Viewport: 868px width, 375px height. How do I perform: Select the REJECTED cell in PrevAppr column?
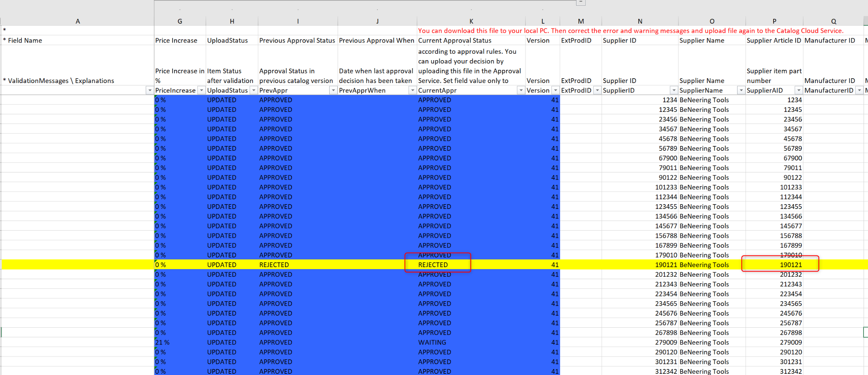click(274, 265)
